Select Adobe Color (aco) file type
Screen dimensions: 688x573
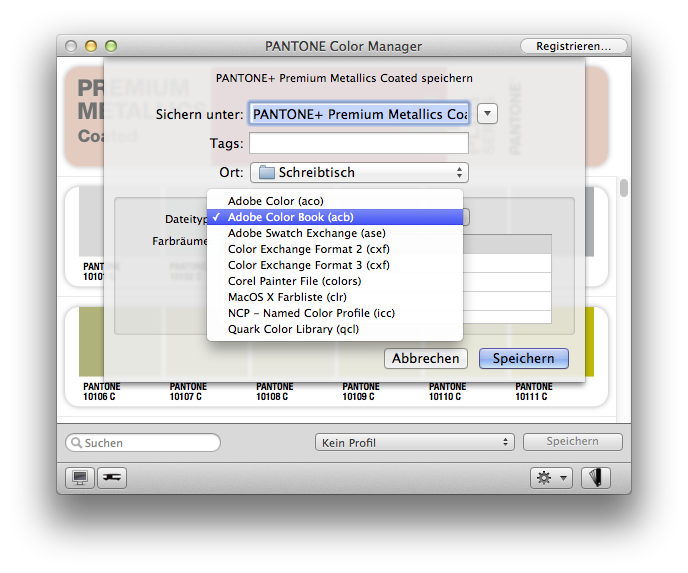(x=335, y=201)
